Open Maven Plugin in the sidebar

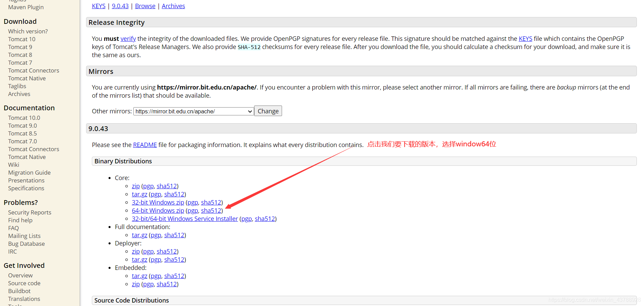pos(26,7)
